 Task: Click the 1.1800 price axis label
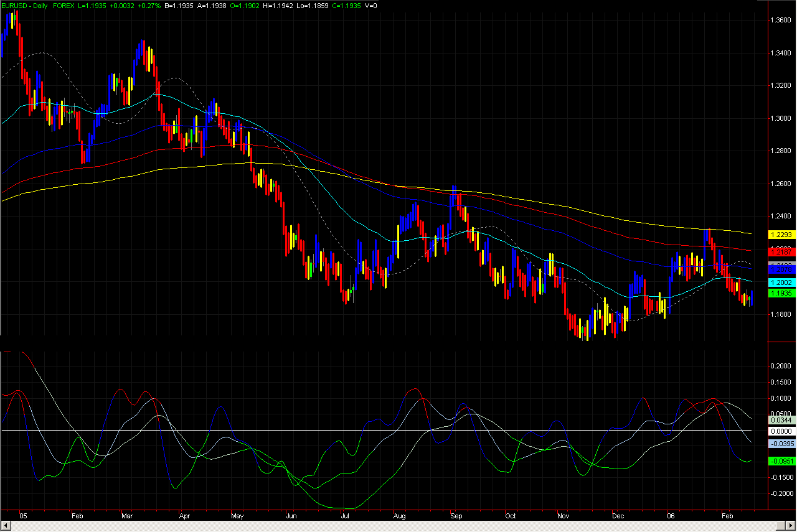pos(781,314)
